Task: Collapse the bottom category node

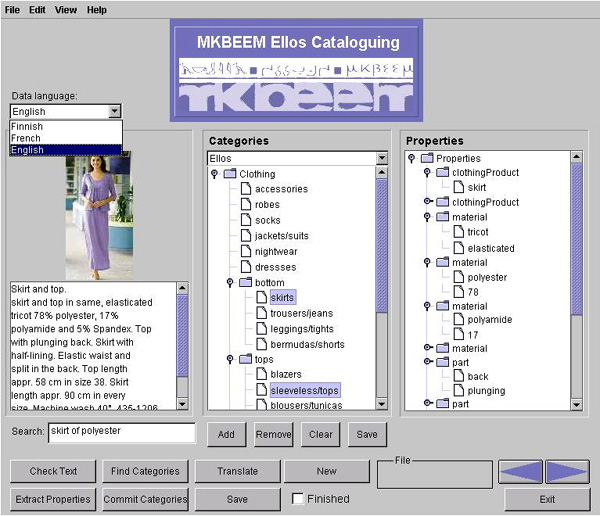Action: tap(230, 282)
